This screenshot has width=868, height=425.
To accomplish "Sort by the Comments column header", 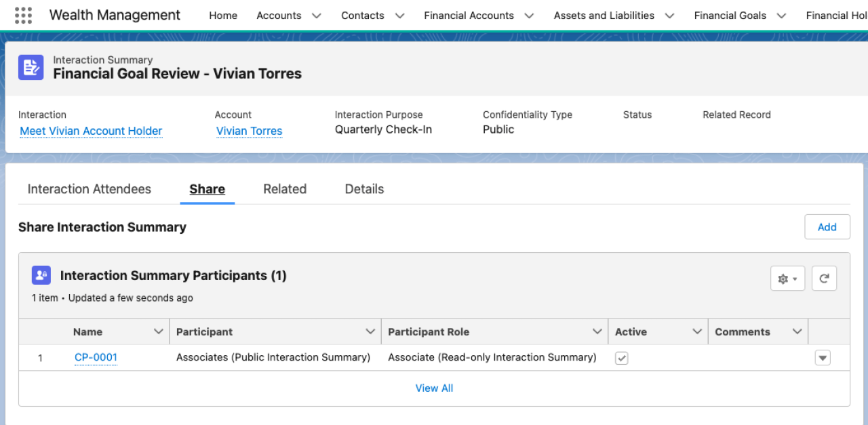I will pyautogui.click(x=743, y=331).
